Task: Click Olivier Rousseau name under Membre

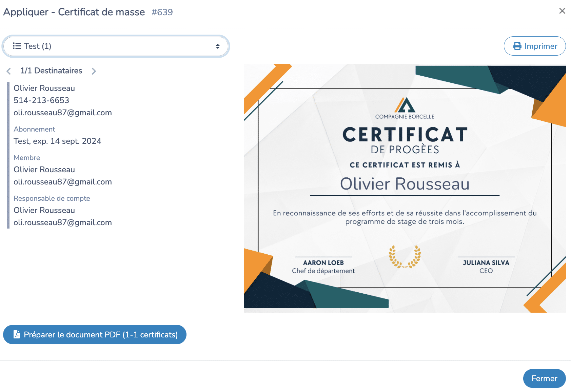Action: tap(44, 170)
